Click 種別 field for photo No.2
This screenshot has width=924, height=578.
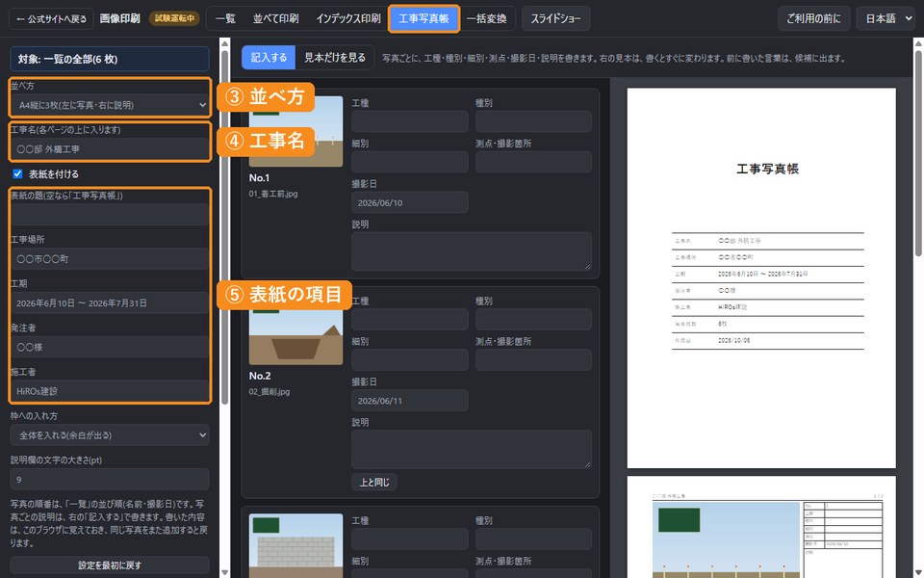pyautogui.click(x=533, y=320)
